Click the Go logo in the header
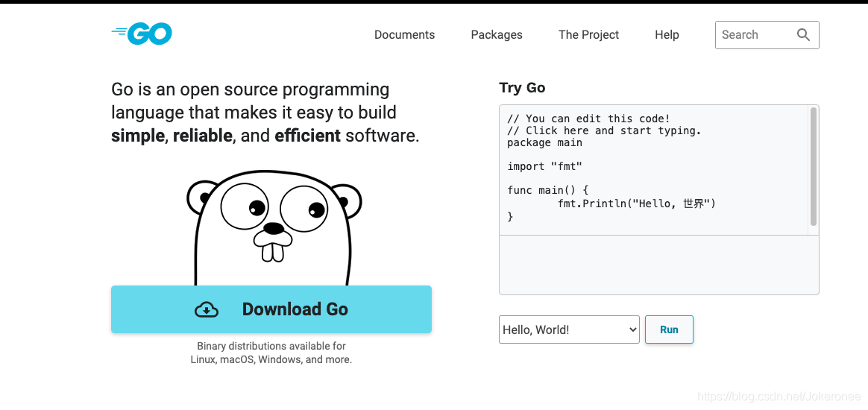Viewport: 868px width, 410px height. pyautogui.click(x=142, y=34)
